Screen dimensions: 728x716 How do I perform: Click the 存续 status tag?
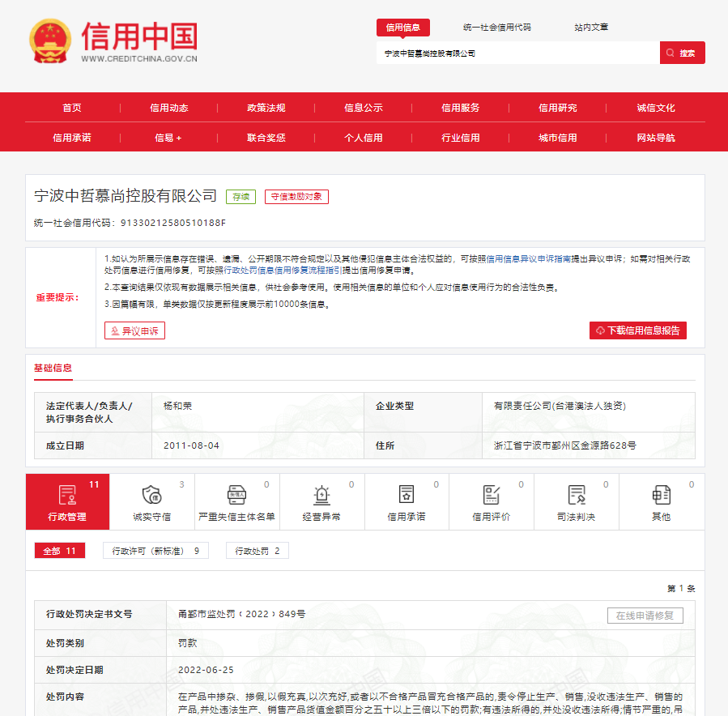(x=241, y=196)
